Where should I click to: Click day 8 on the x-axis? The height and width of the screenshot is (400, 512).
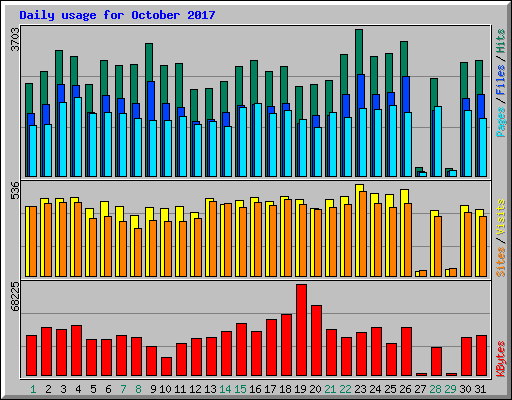coord(138,389)
